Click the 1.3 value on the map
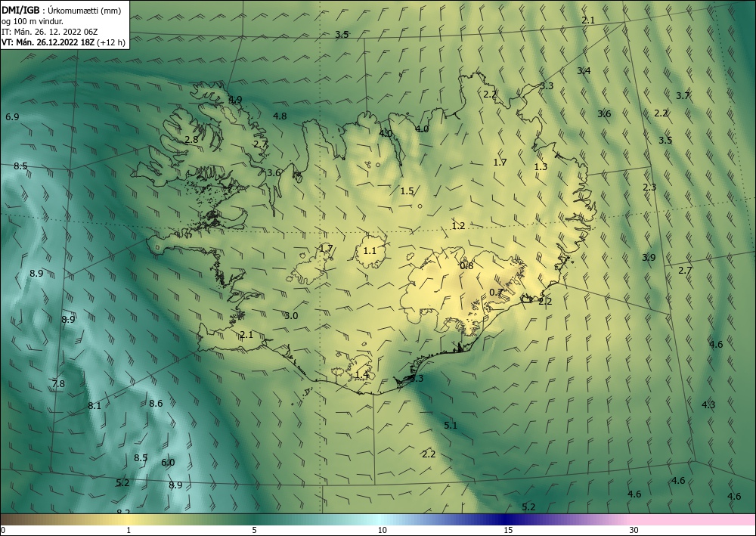Screen dimensions: 756x536 (x=541, y=167)
